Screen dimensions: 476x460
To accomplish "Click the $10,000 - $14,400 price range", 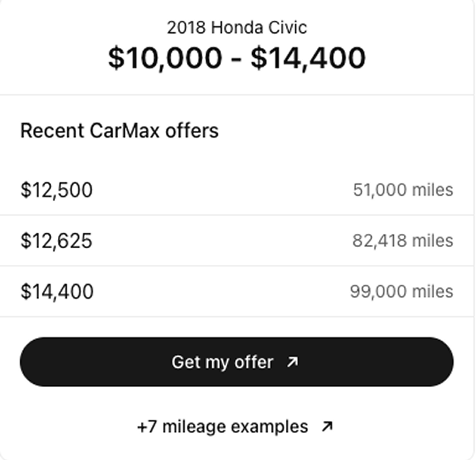I will pos(237,58).
